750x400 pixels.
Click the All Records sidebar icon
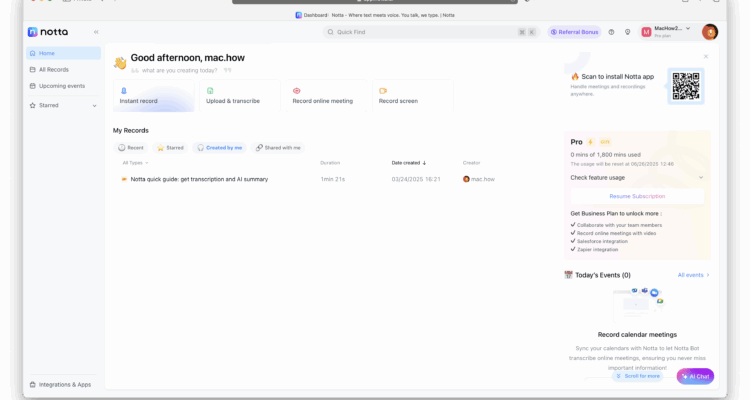coord(33,69)
